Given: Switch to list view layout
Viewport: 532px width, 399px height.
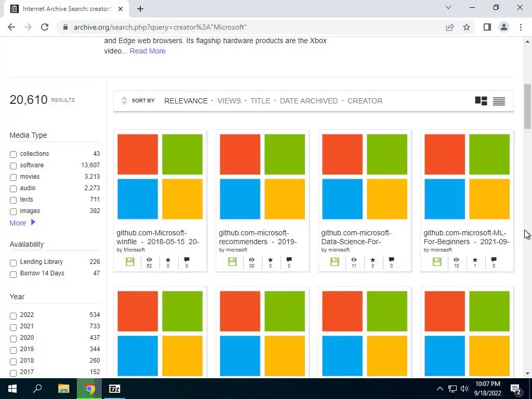Looking at the screenshot, I should point(499,101).
